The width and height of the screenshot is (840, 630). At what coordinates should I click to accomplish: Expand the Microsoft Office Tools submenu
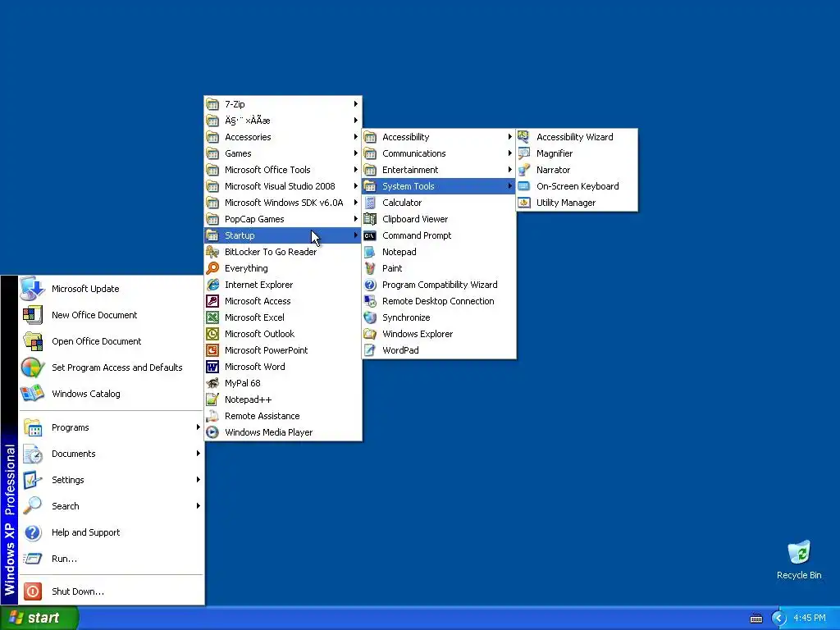point(283,170)
